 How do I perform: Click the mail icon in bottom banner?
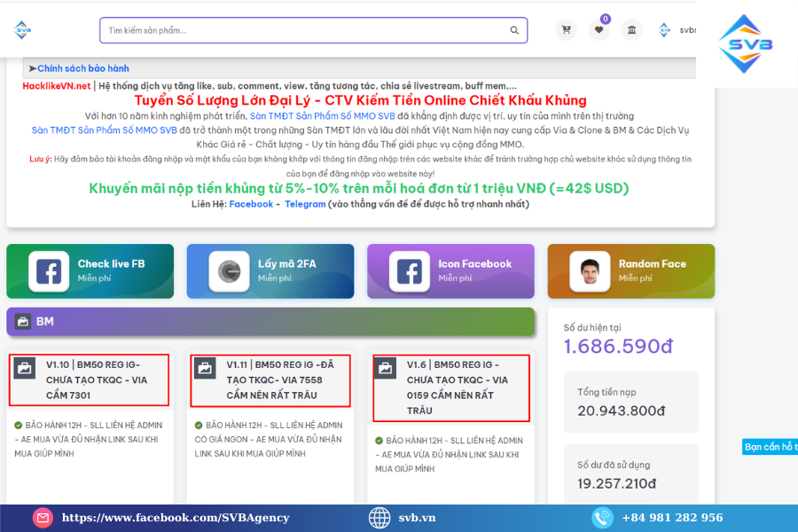(x=43, y=518)
